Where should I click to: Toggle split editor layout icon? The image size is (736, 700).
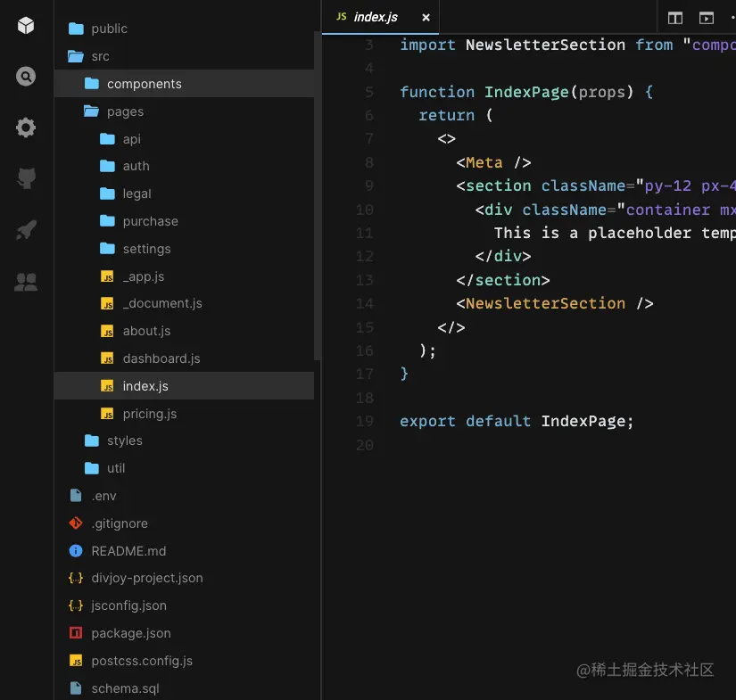(675, 18)
